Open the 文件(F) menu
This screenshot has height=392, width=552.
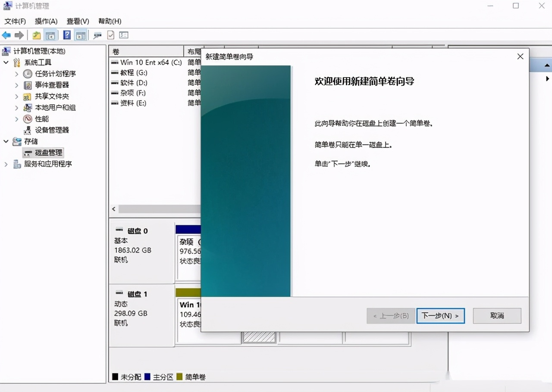[14, 21]
